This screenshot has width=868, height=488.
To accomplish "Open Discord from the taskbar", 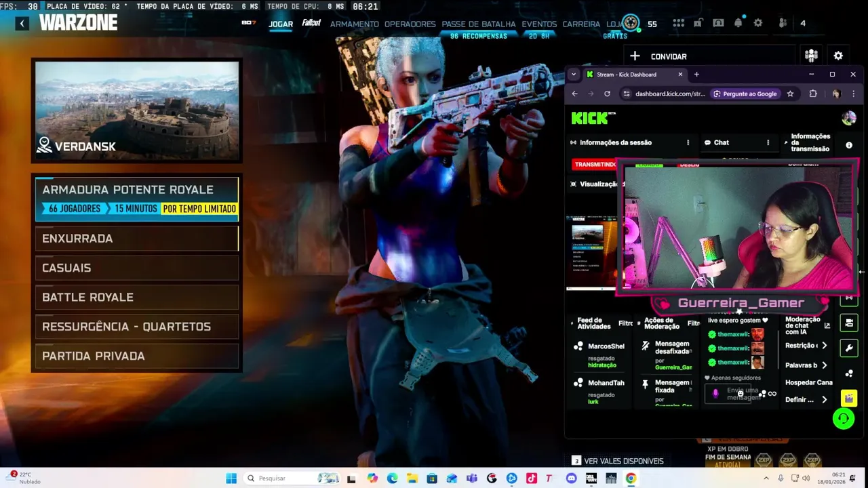I will [571, 479].
